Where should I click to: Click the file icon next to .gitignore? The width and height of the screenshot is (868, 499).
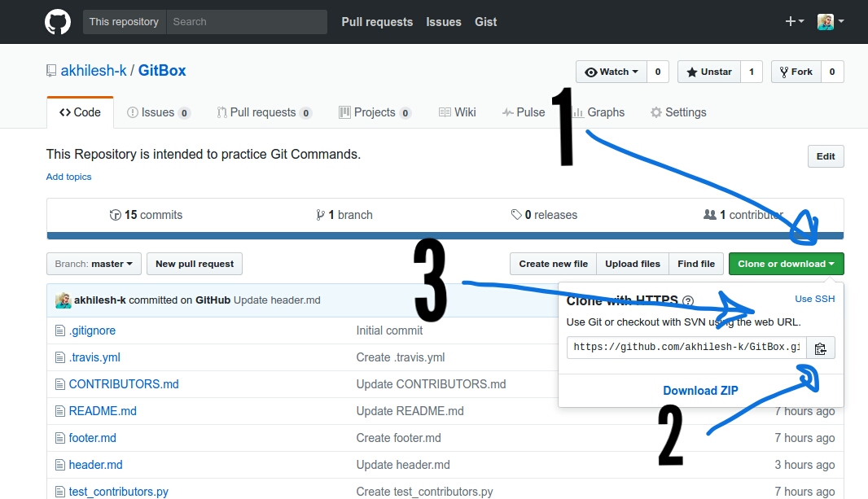[x=60, y=330]
